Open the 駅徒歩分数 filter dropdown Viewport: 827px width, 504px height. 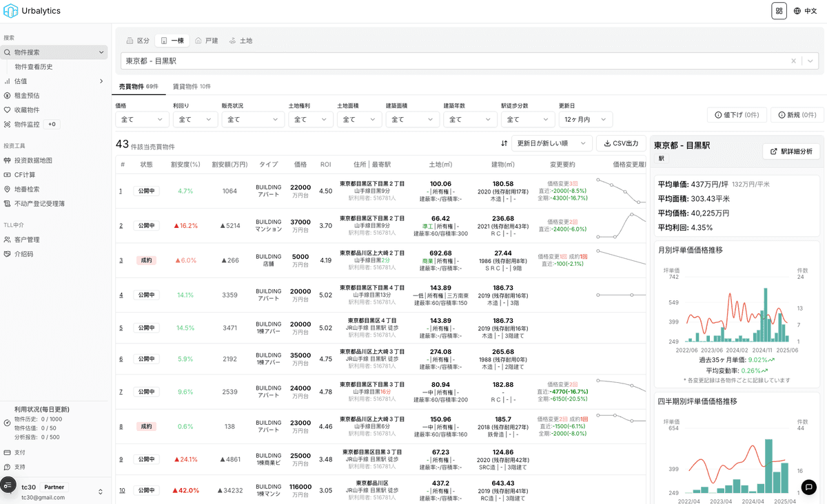[x=528, y=120]
